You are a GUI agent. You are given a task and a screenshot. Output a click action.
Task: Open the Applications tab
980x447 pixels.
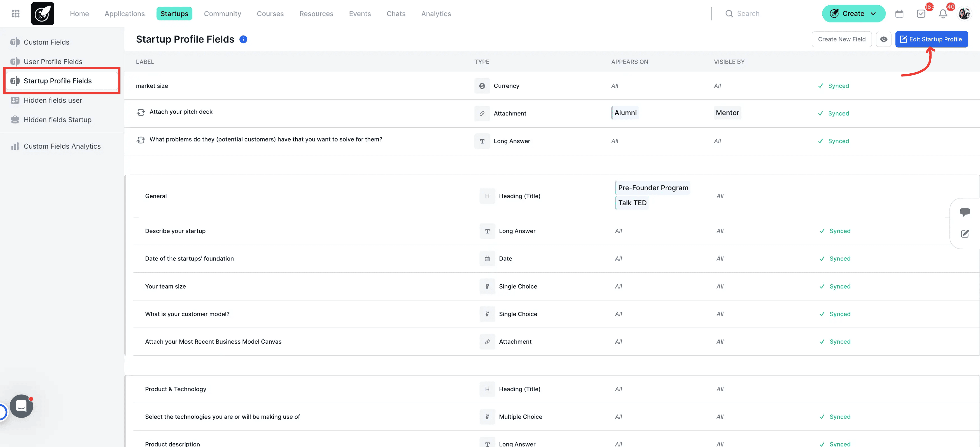click(125, 14)
